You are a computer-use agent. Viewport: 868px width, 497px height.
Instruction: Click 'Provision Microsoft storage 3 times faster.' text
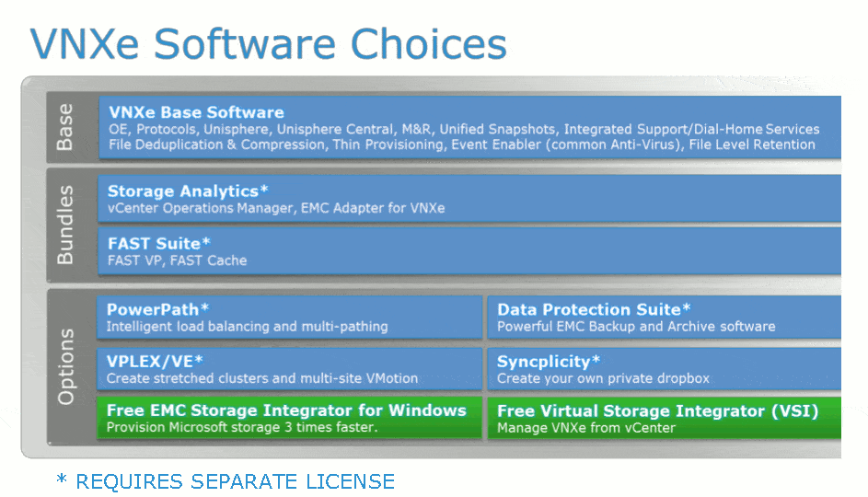(242, 427)
